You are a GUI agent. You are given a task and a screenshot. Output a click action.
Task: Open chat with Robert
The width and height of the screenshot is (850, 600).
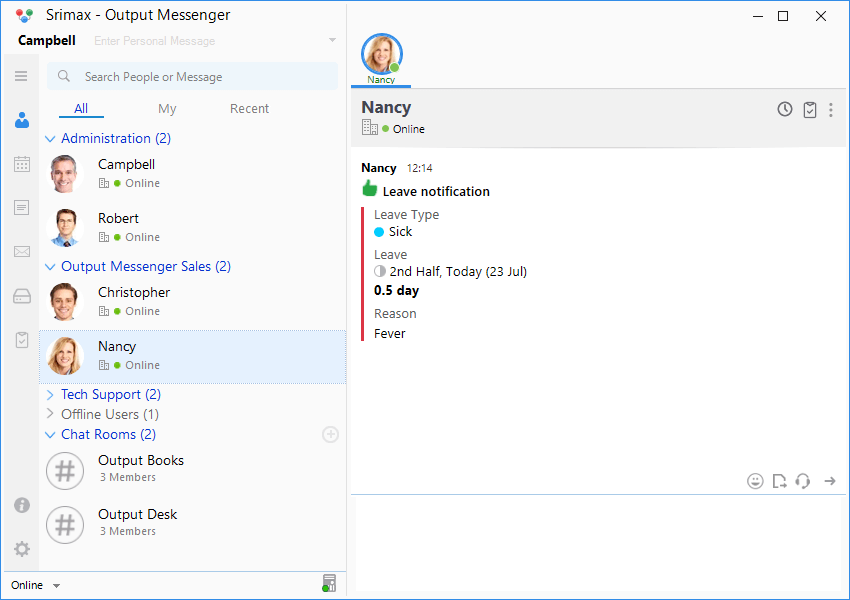pos(192,228)
